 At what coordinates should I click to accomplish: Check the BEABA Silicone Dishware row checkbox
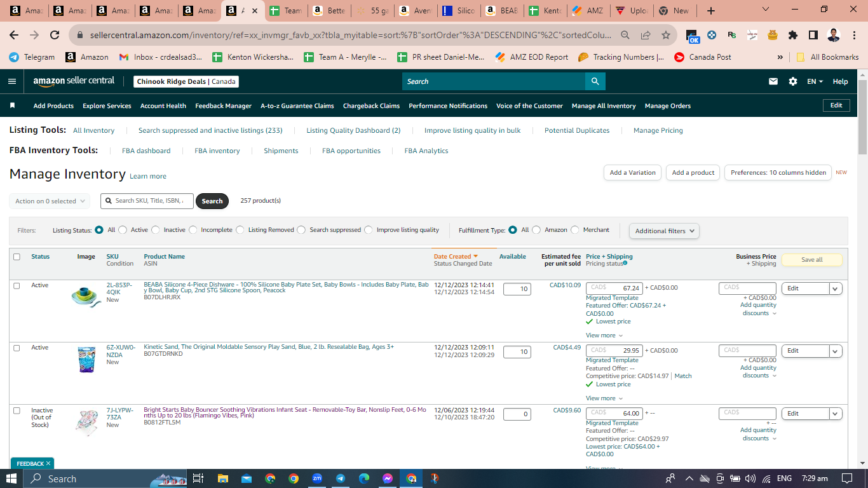(17, 286)
